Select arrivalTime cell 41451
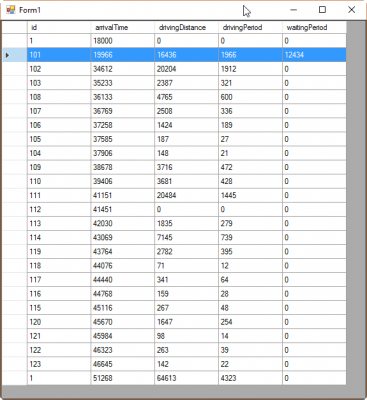Screen dimensions: 367x400 (x=123, y=209)
